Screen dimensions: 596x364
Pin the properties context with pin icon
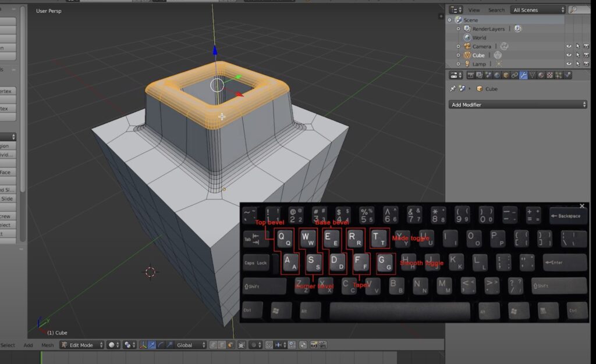click(453, 88)
